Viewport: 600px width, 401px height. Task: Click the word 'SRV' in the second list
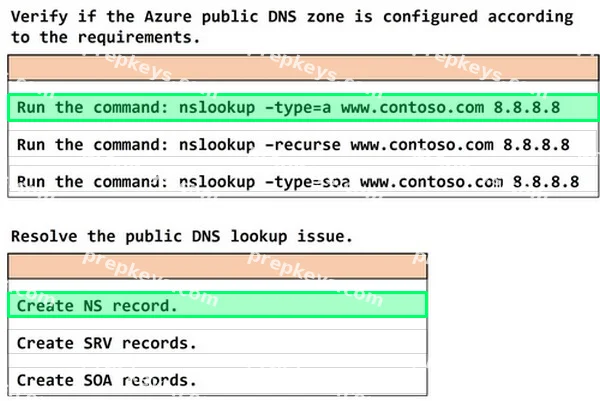point(98,343)
